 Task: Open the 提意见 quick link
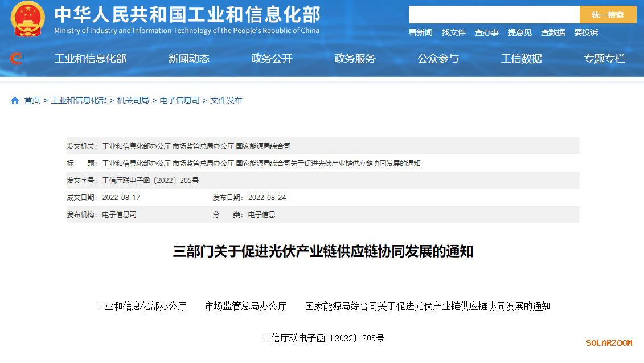(519, 32)
